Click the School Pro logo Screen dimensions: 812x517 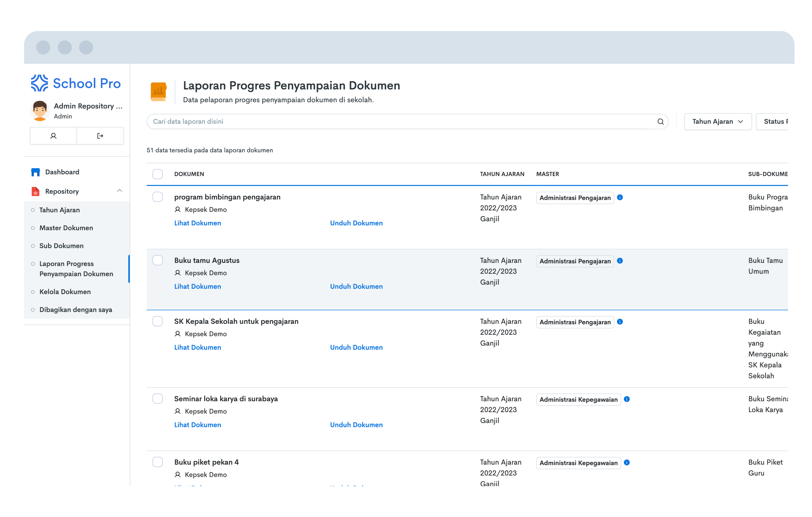tap(76, 83)
